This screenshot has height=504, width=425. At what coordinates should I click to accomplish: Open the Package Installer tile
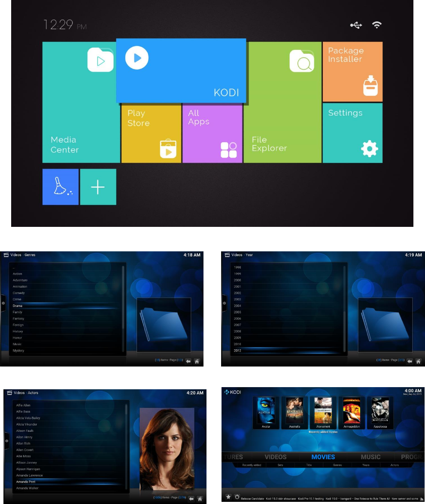[352, 72]
